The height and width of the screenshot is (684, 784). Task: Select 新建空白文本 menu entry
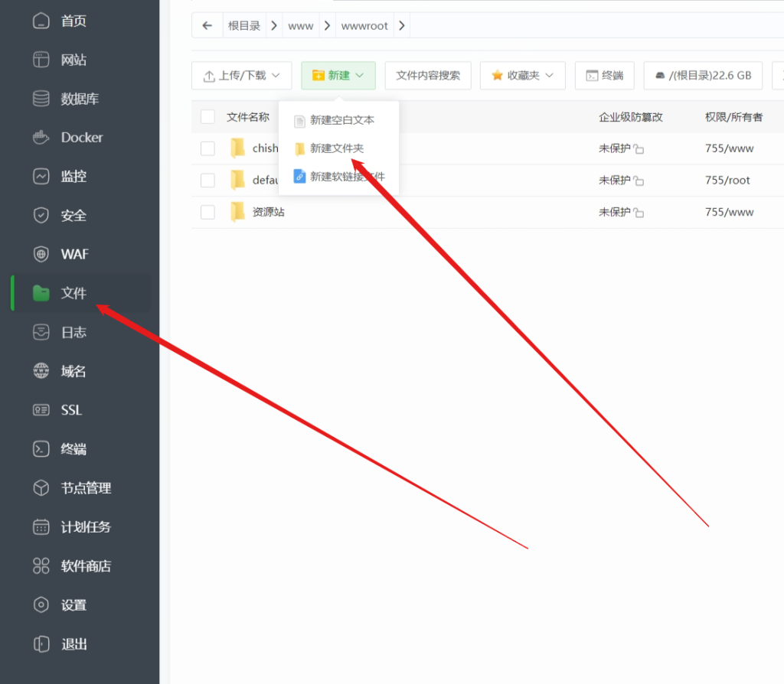tap(341, 120)
